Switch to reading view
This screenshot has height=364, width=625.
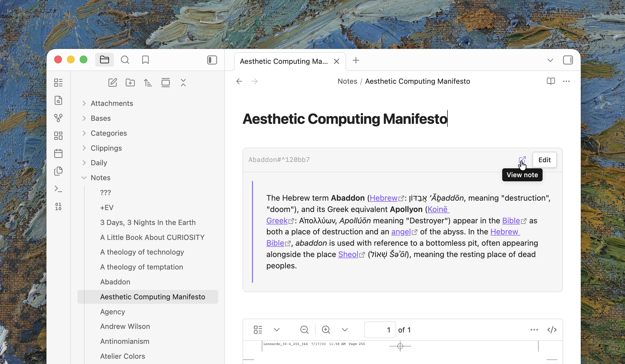(551, 81)
